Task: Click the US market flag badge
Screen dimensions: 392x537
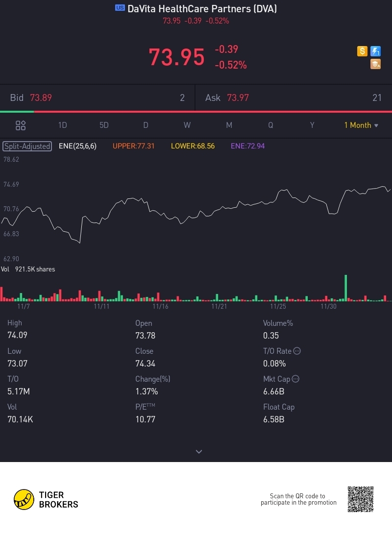Action: click(120, 8)
